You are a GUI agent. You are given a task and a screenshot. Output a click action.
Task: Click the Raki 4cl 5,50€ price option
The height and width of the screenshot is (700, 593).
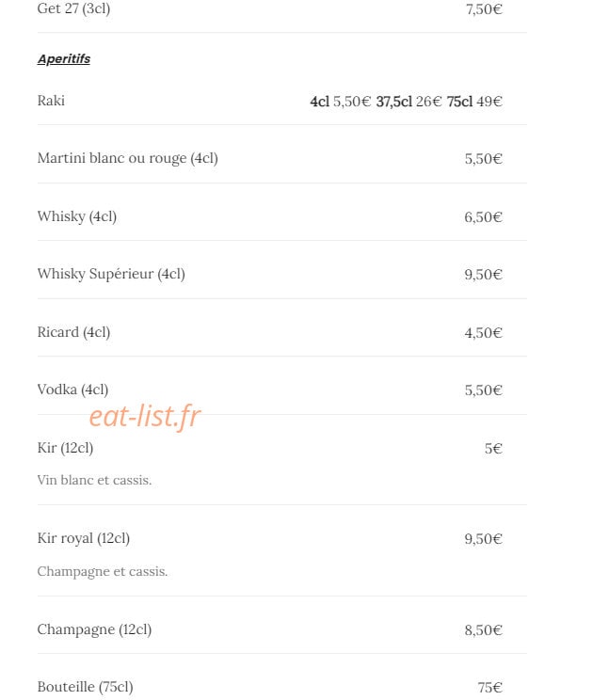pyautogui.click(x=340, y=102)
